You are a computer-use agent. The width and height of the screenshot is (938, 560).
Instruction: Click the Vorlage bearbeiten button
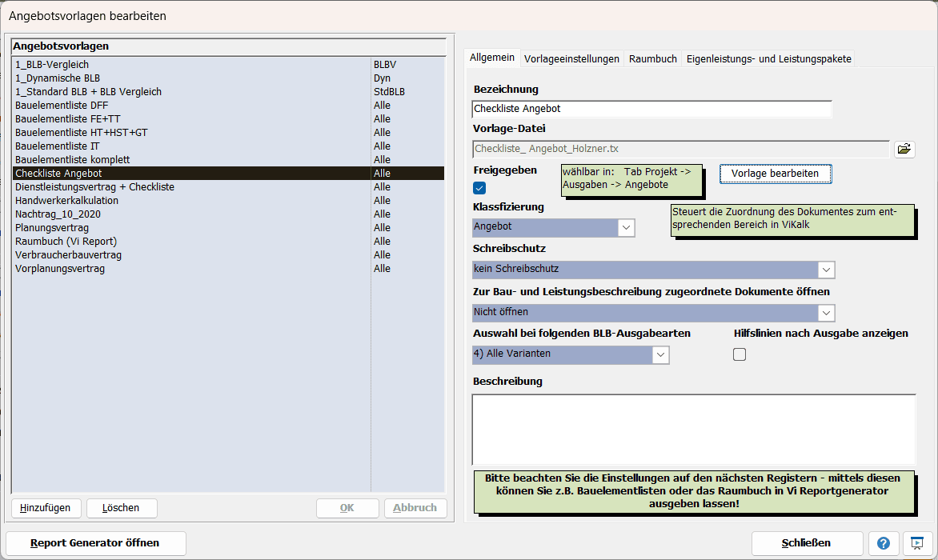click(775, 174)
